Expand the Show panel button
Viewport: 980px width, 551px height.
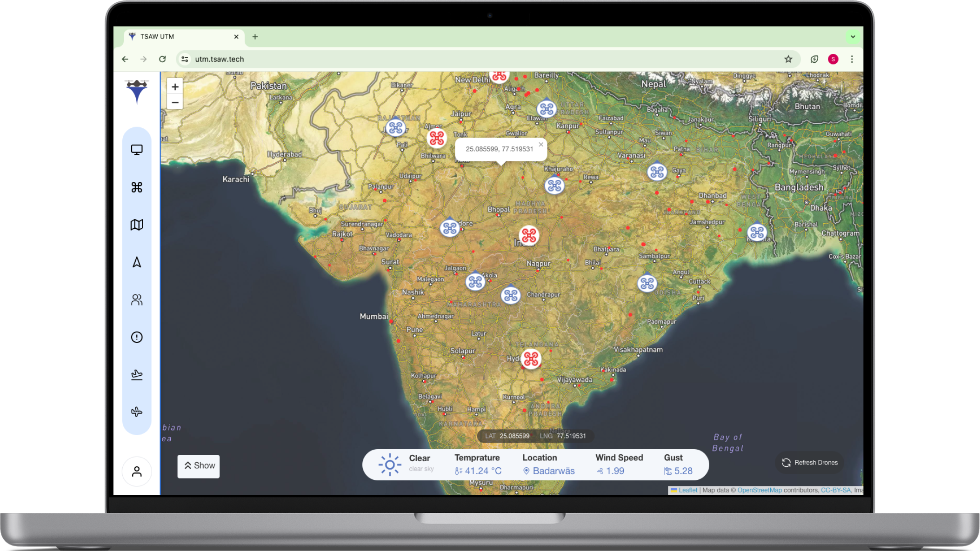point(199,466)
